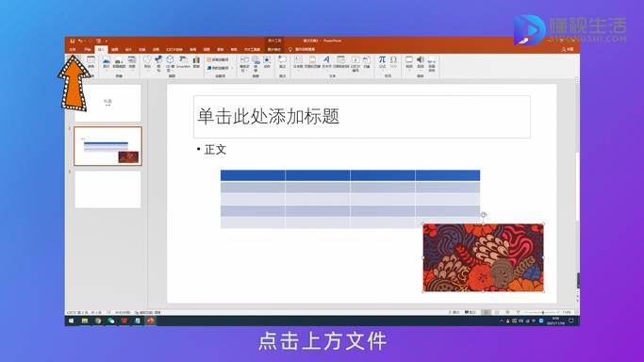Click Get Add-ins (获取加载项)

pyautogui.click(x=218, y=59)
